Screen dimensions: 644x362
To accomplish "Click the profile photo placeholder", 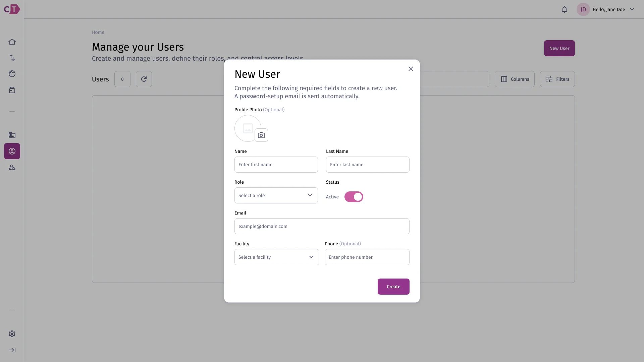I will (x=248, y=128).
